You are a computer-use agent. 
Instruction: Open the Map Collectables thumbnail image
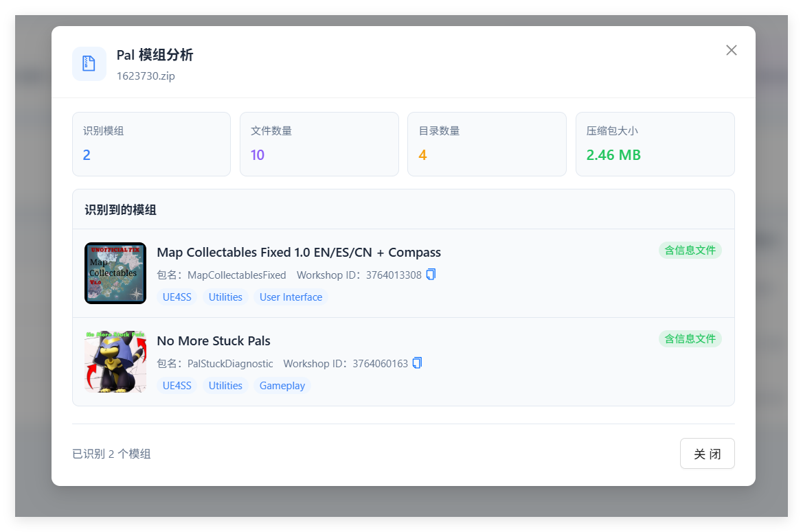pos(115,273)
